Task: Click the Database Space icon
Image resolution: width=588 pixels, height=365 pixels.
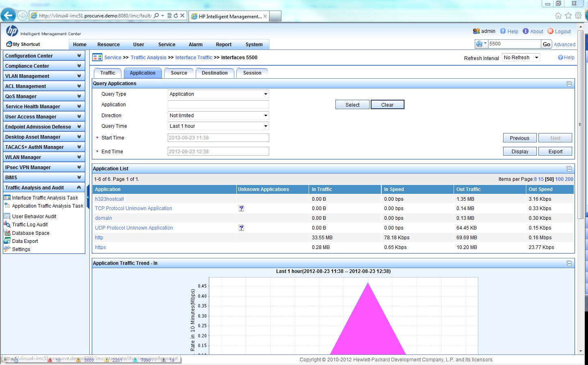Action: coord(7,233)
